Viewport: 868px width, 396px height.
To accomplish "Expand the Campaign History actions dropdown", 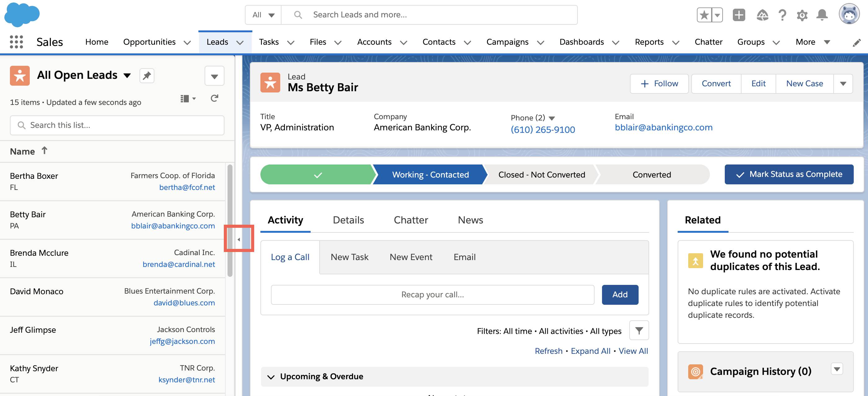I will coord(837,369).
